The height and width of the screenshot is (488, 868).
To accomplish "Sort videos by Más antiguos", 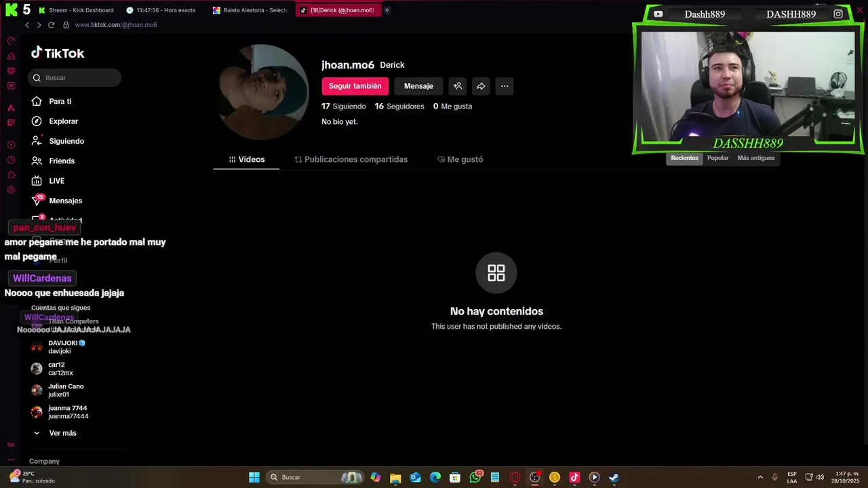I will coord(756,158).
